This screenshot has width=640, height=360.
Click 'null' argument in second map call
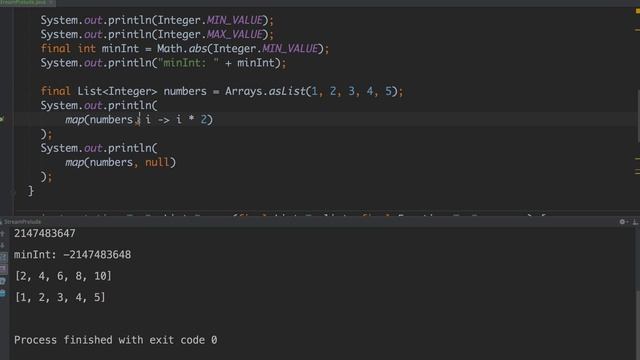click(x=157, y=162)
